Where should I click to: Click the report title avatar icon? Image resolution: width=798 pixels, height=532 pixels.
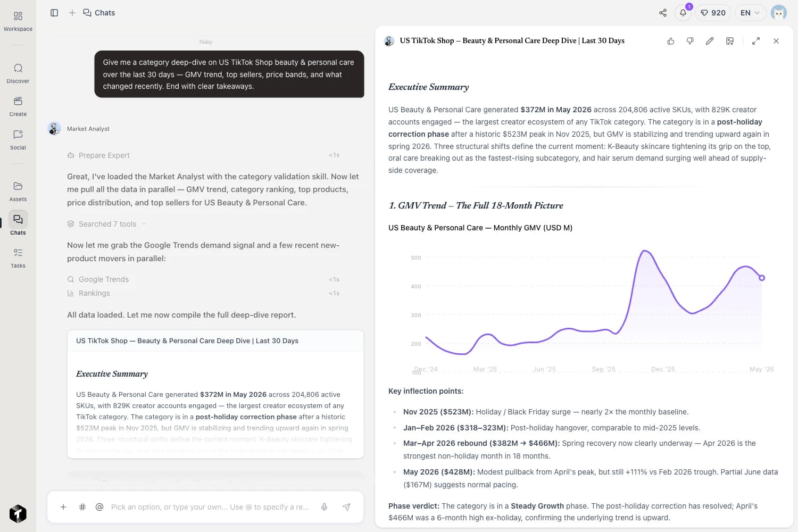click(389, 41)
